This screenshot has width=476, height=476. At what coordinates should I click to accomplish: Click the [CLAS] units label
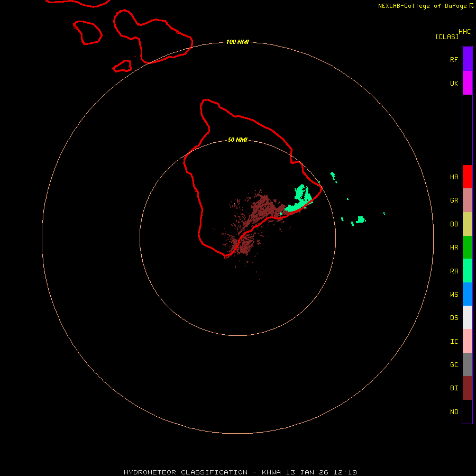point(447,36)
